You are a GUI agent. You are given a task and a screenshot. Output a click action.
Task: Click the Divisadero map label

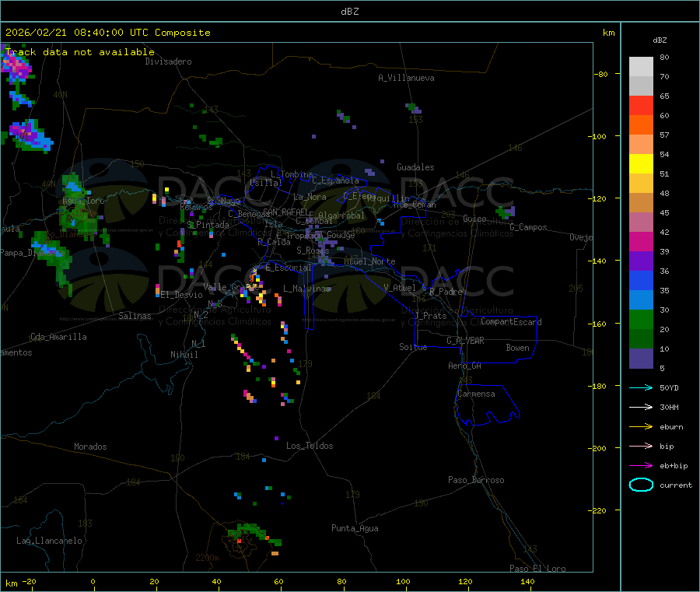click(168, 61)
